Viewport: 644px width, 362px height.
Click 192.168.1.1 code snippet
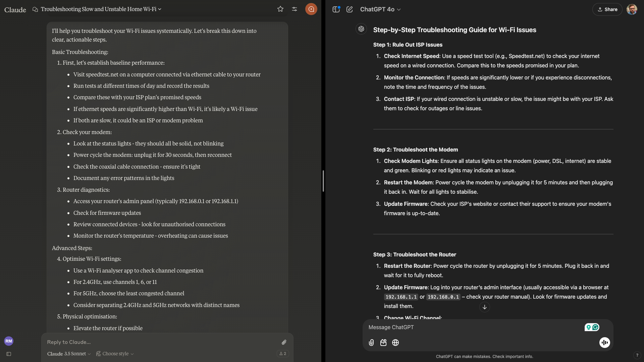coord(401,297)
